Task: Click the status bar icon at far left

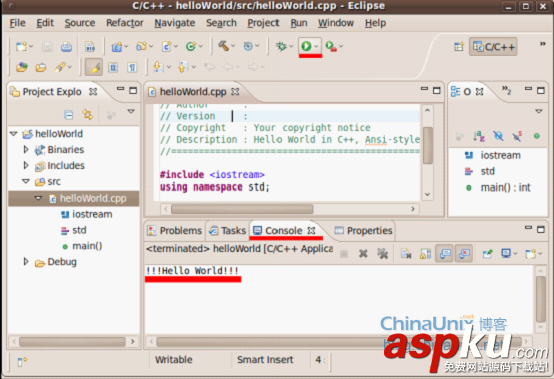Action: (x=22, y=361)
